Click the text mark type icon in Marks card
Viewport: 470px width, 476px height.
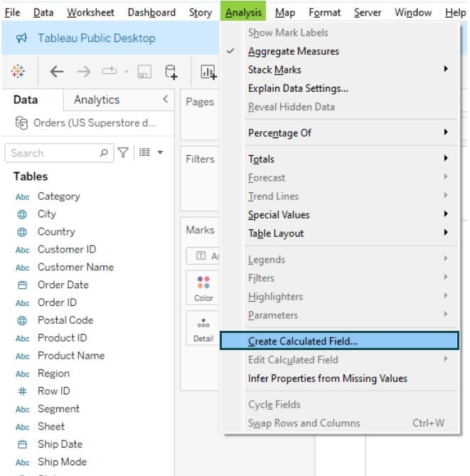click(201, 255)
